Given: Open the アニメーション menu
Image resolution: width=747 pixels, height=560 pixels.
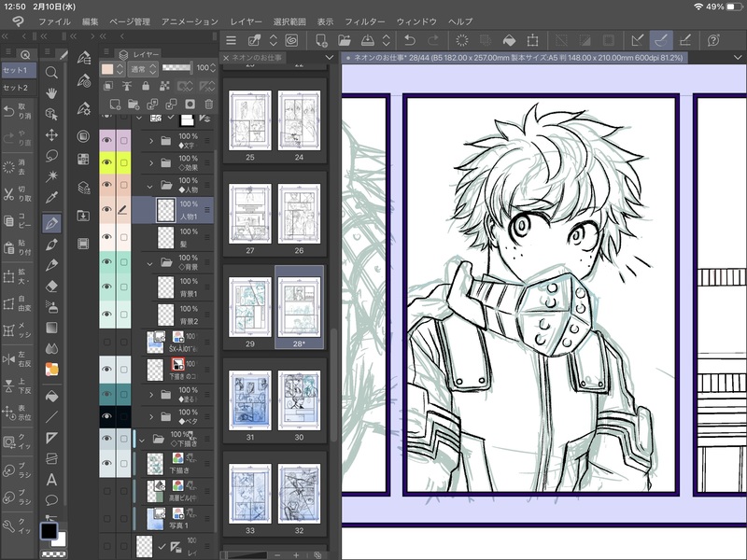Looking at the screenshot, I should [190, 21].
